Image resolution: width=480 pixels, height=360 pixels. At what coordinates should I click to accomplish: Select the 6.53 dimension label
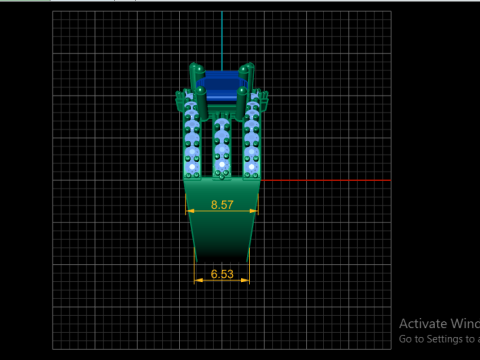(222, 274)
